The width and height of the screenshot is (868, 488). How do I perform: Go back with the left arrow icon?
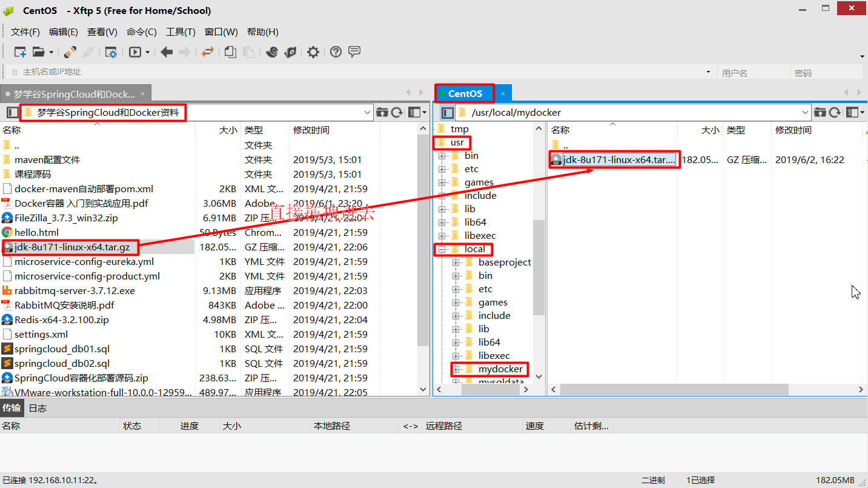tap(167, 52)
